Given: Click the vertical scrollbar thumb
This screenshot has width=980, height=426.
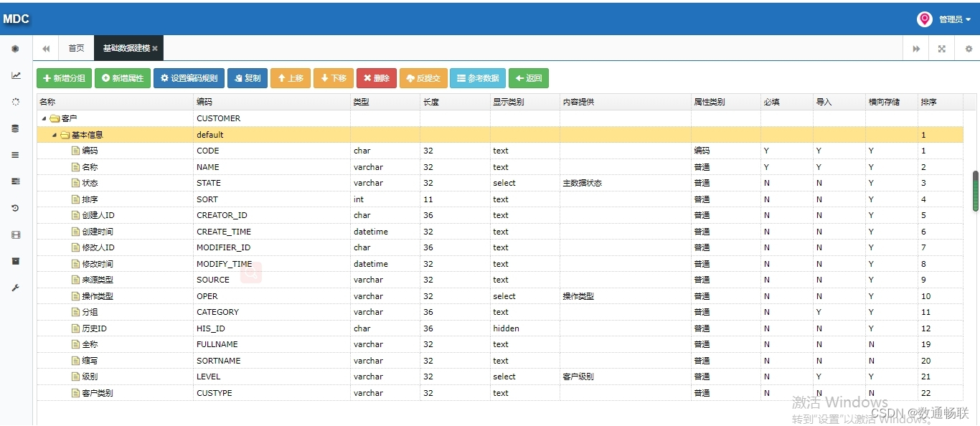Looking at the screenshot, I should 976,191.
